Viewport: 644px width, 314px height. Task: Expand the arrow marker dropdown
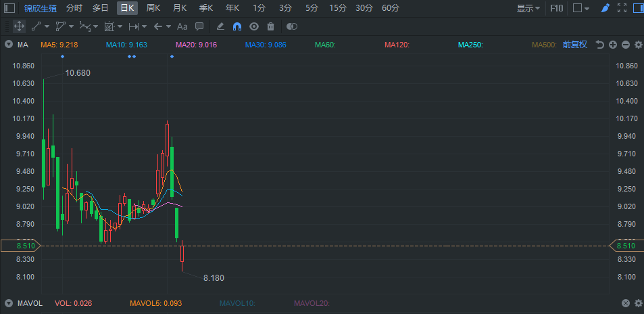(x=168, y=26)
